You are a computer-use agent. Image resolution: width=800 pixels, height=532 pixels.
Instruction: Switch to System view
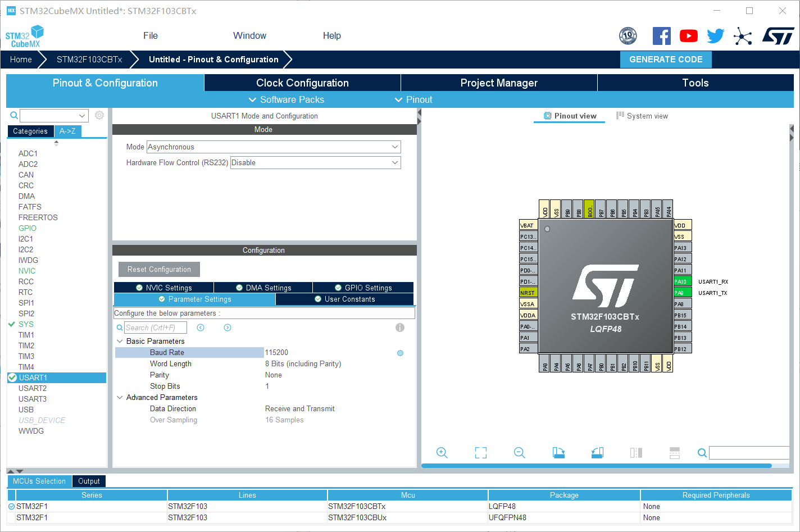[642, 116]
